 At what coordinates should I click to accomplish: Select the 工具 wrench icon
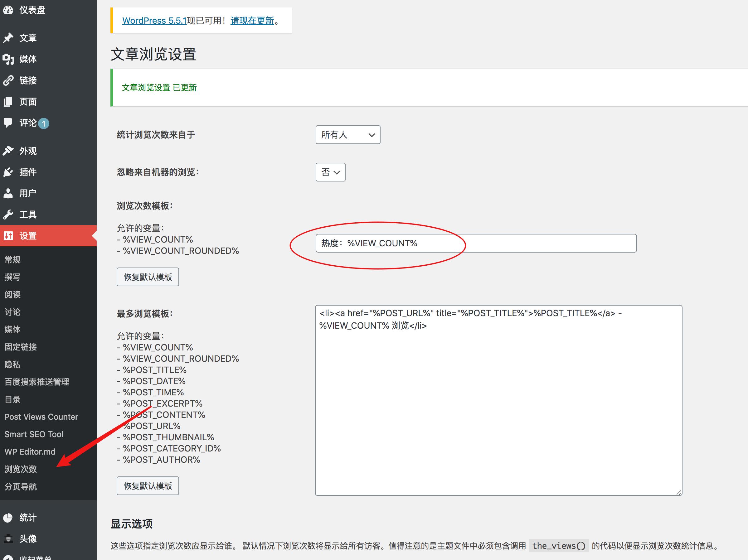[9, 214]
